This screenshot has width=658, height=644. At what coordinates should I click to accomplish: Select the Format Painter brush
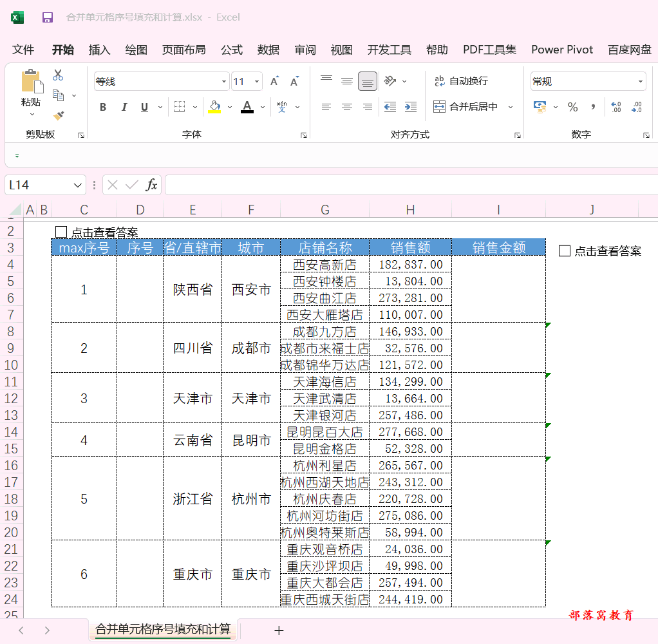(x=59, y=115)
